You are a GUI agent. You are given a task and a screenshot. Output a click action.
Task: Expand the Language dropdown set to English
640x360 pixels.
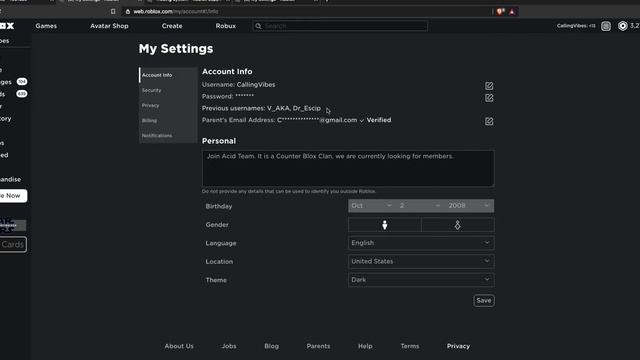point(421,243)
